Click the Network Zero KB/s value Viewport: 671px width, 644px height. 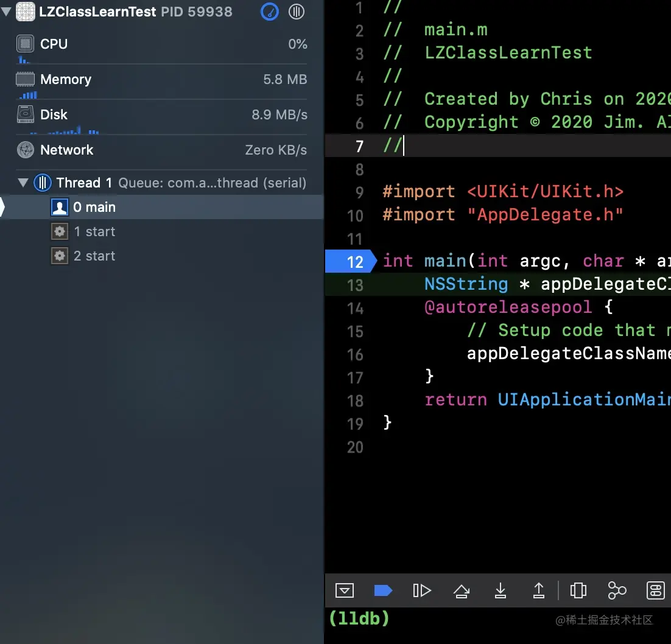276,150
